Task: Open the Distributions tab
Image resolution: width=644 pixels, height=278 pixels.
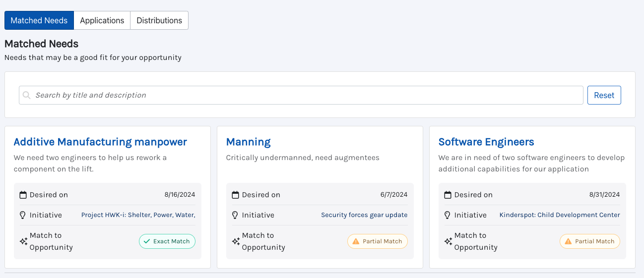Action: pos(159,20)
